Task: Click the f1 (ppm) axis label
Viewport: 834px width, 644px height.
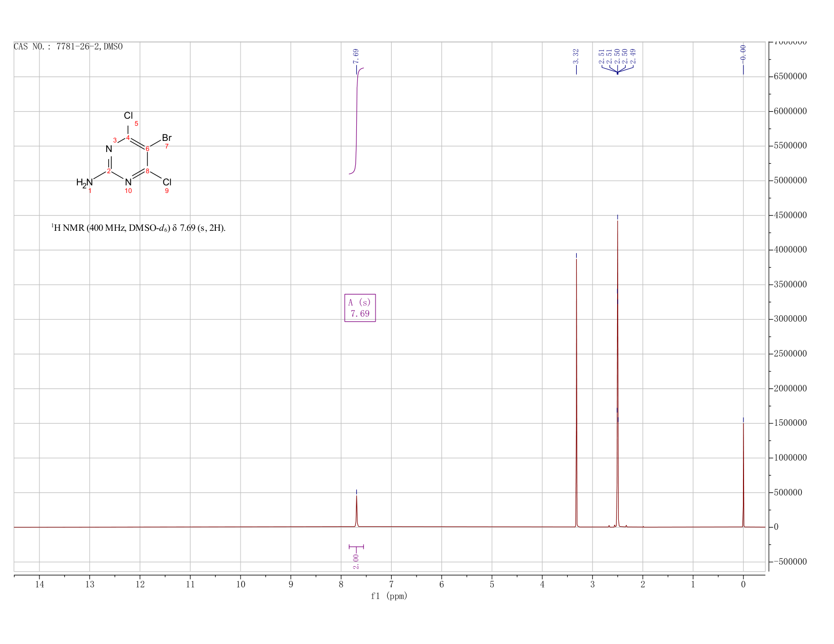Action: tap(389, 596)
